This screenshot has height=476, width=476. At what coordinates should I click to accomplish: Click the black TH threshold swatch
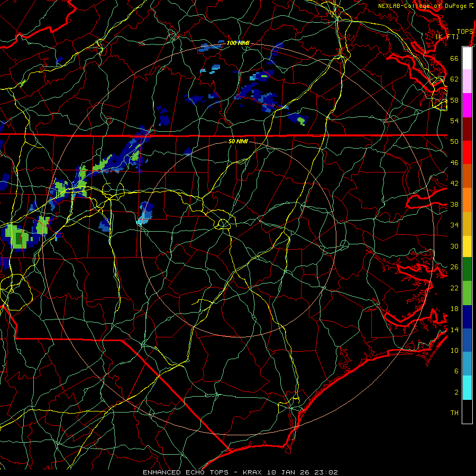(467, 411)
